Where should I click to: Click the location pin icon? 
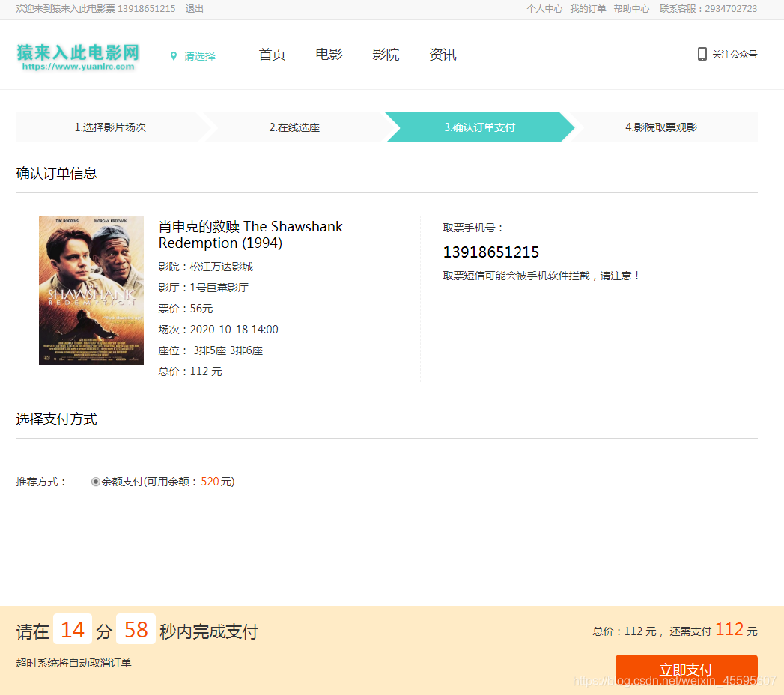(174, 56)
